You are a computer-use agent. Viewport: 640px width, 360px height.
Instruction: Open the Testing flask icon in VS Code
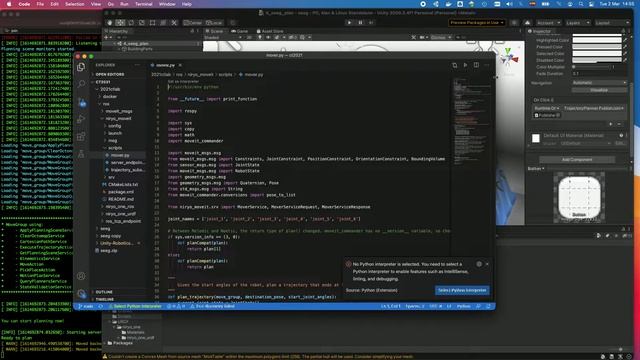coord(81,154)
